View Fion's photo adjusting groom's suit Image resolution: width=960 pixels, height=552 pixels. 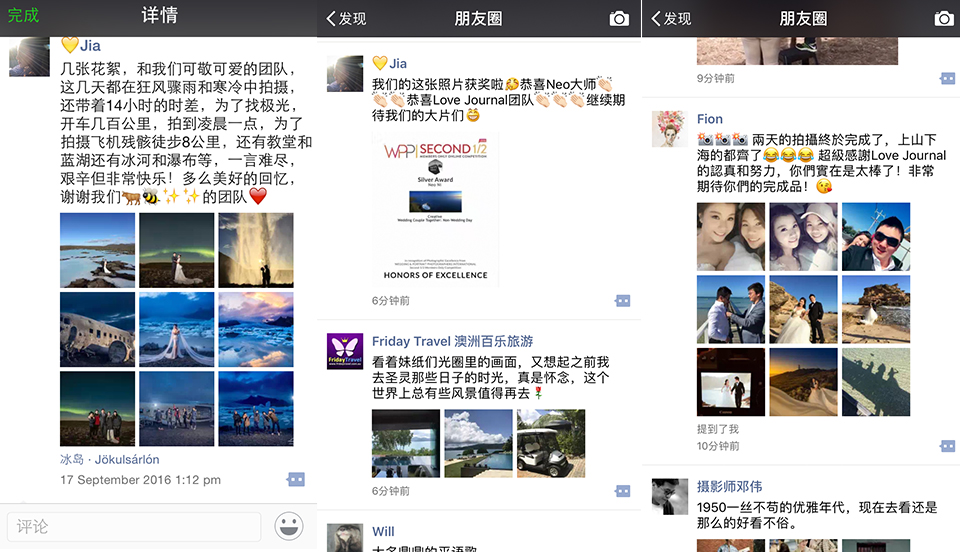(x=731, y=310)
